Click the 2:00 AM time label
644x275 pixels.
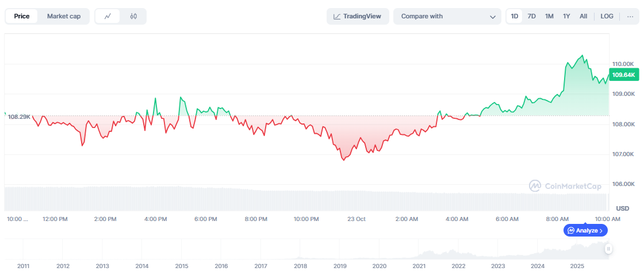[407, 219]
